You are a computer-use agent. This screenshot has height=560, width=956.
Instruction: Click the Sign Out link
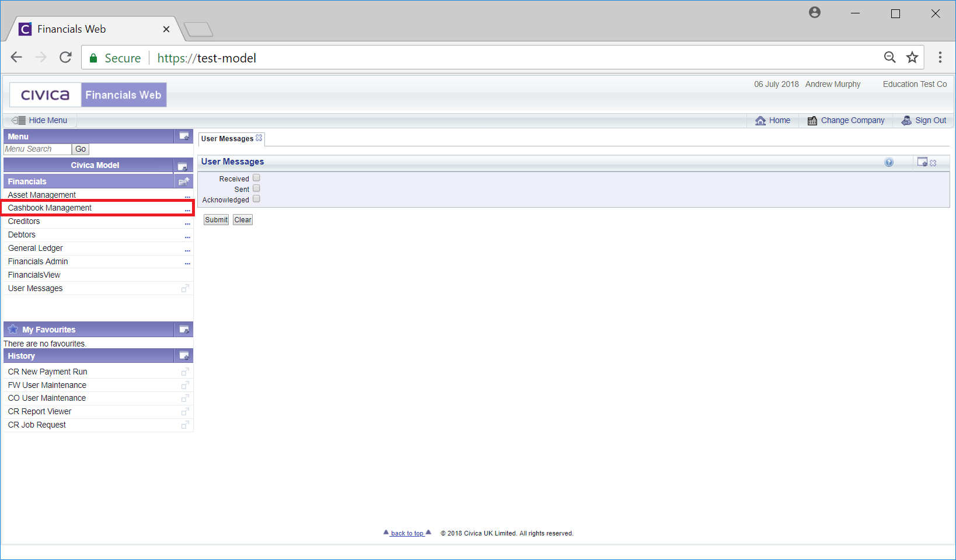click(930, 120)
